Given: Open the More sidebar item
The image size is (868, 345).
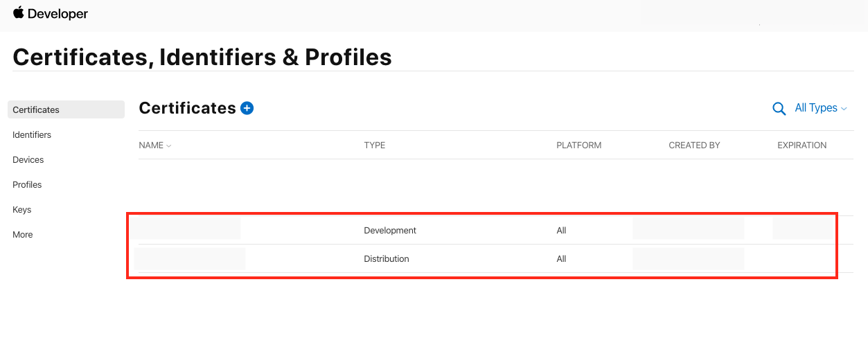Looking at the screenshot, I should pos(23,234).
